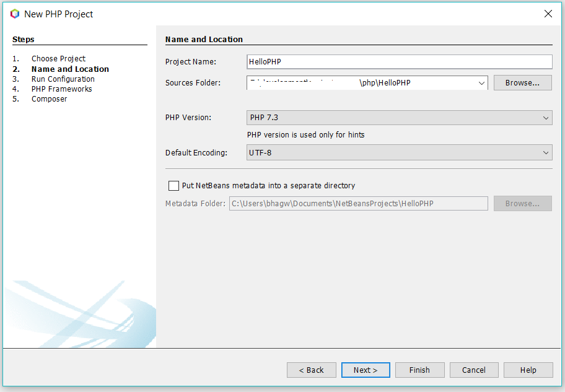Click Finish to create the project

(x=419, y=370)
